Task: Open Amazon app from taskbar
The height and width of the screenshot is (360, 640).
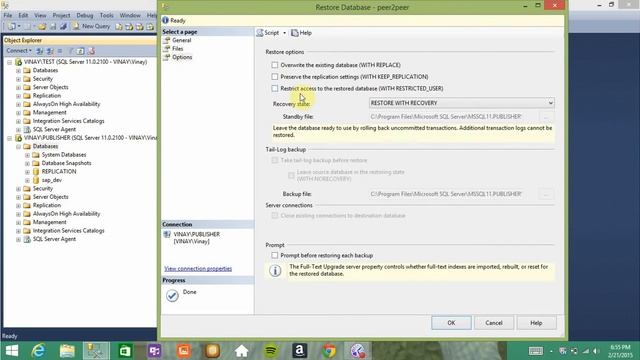Action: [300, 351]
